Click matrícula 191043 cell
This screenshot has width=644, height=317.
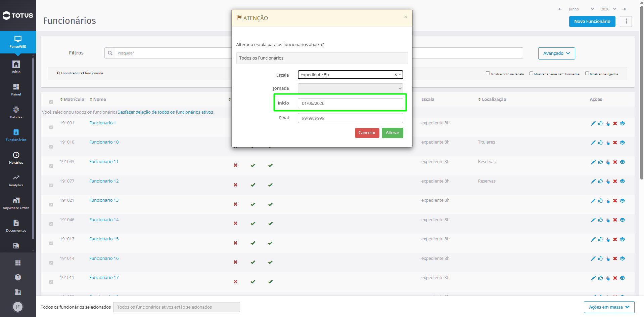(x=67, y=162)
